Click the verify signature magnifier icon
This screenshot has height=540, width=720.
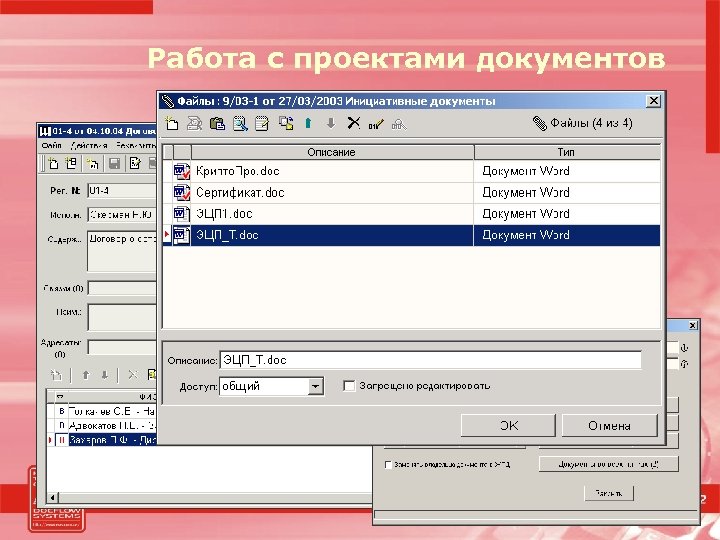click(x=399, y=124)
